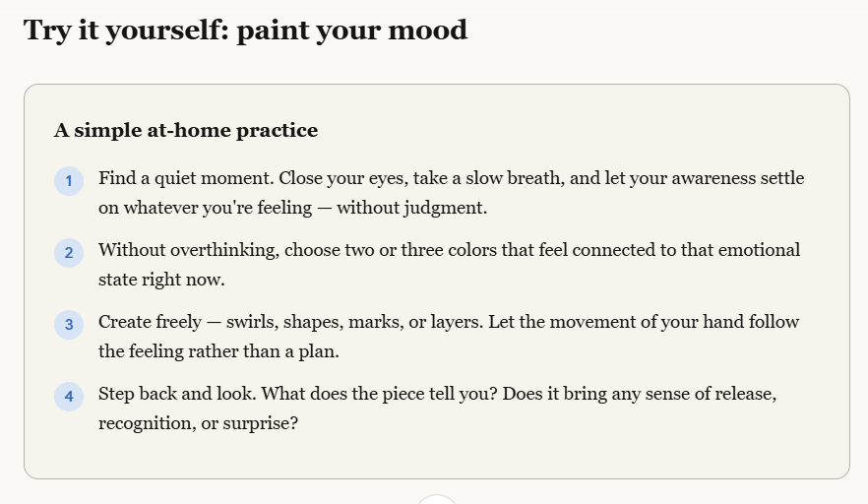
Task: Click the step 2 number badge
Action: (x=69, y=253)
